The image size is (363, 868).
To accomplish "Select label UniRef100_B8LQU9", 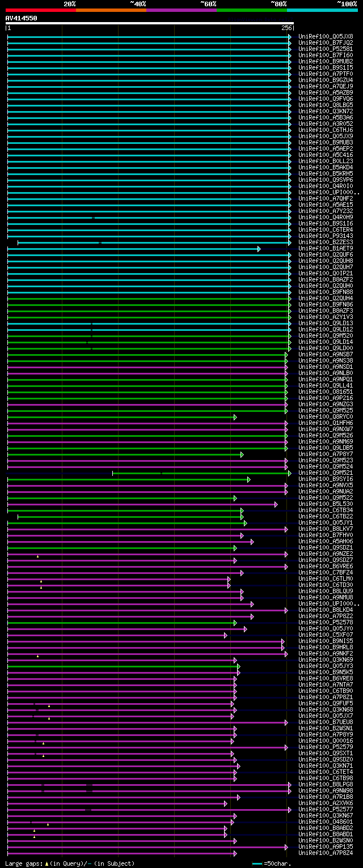I will [326, 591].
